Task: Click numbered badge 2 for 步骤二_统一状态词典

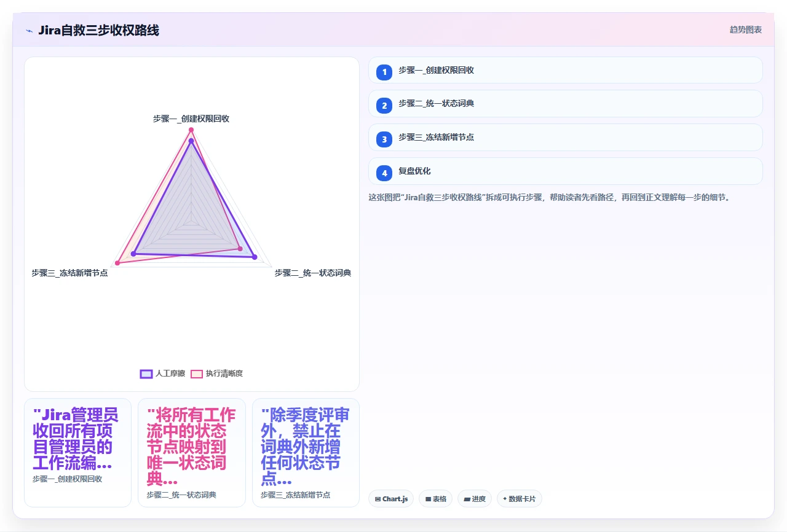Action: [x=384, y=106]
